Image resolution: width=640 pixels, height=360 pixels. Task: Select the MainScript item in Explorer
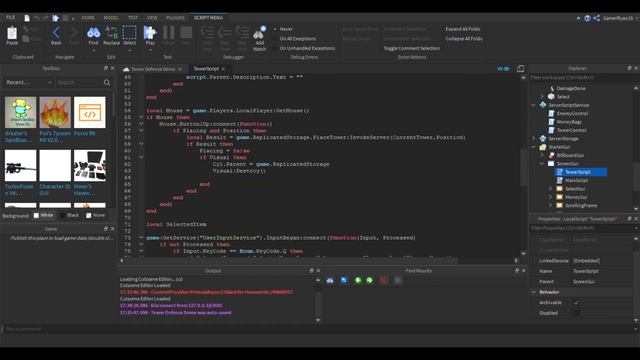[x=576, y=180]
